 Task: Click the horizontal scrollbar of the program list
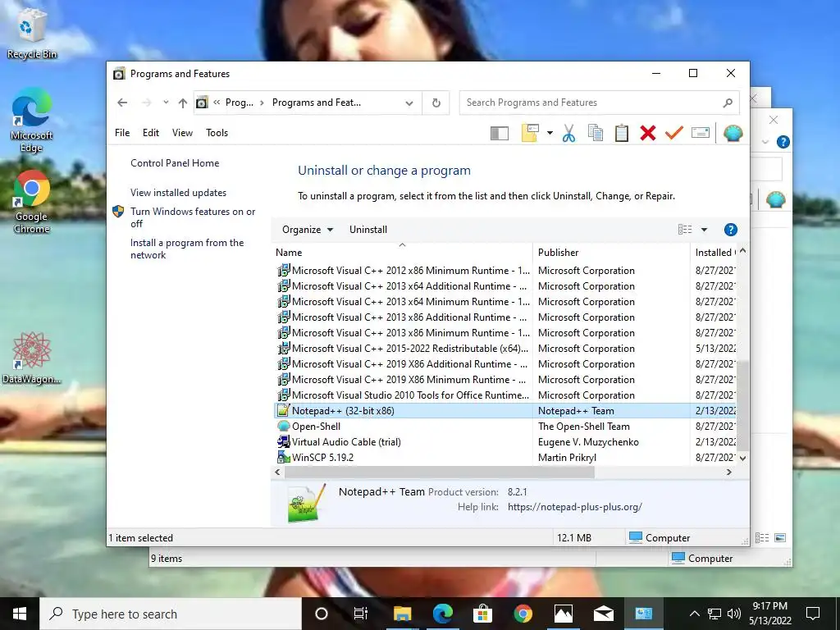tap(440, 472)
